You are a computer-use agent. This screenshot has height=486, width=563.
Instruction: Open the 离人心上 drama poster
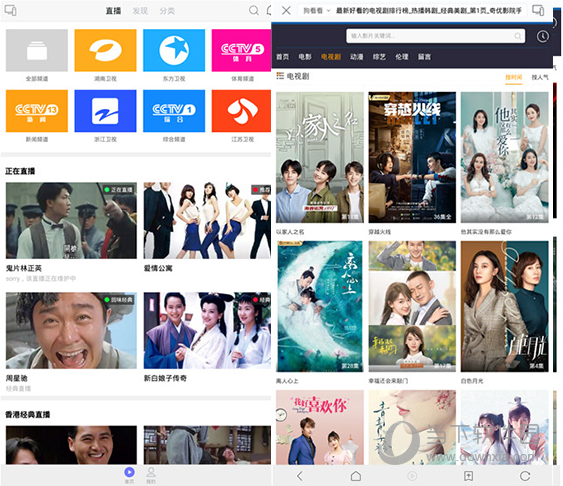pyautogui.click(x=320, y=307)
